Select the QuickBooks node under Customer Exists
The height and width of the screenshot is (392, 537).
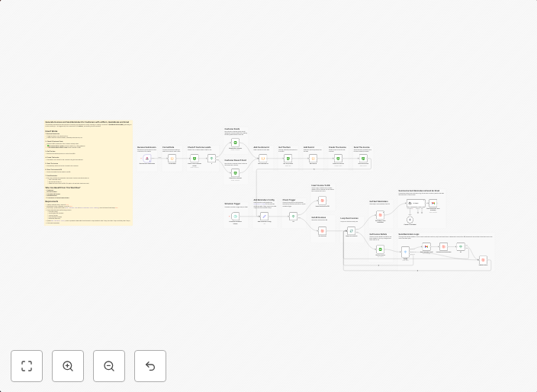pyautogui.click(x=235, y=143)
